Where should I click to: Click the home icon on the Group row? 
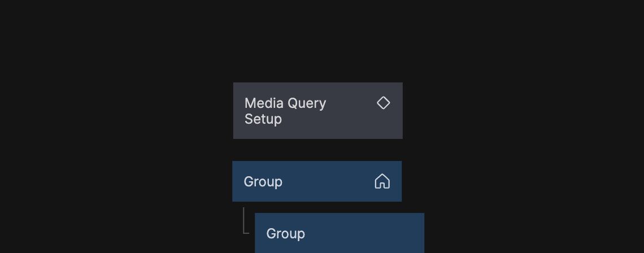pos(382,181)
